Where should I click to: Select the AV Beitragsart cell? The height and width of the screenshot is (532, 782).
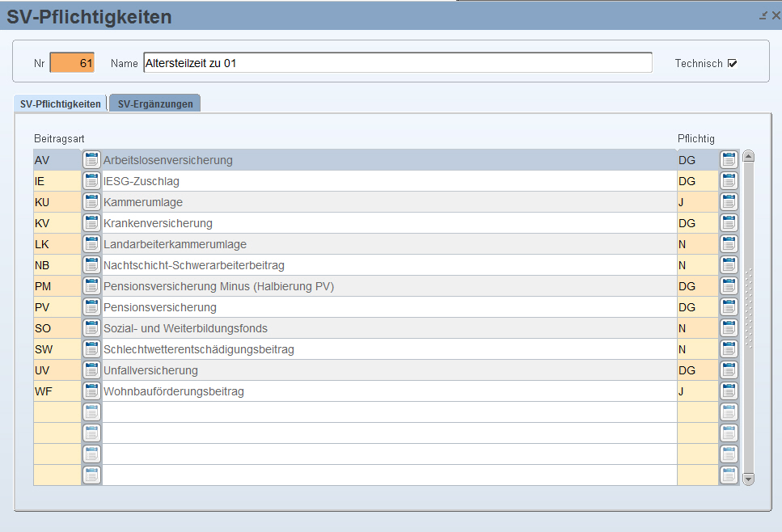pos(57,160)
